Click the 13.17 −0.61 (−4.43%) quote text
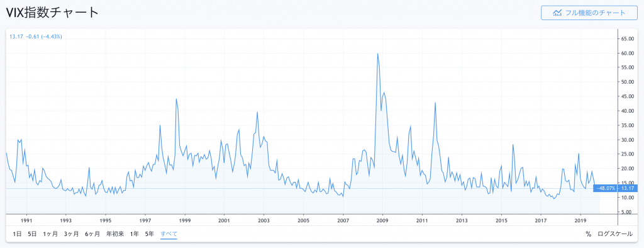Viewport: 644px width, 248px height. click(36, 37)
